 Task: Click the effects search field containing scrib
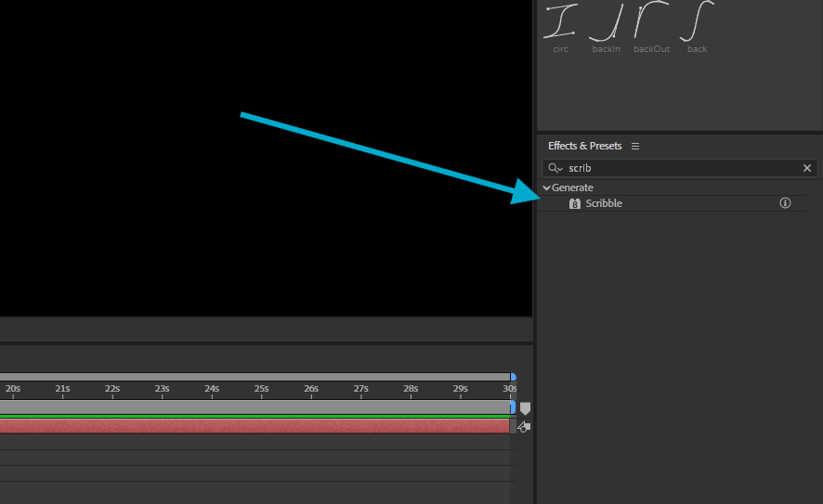click(x=679, y=168)
